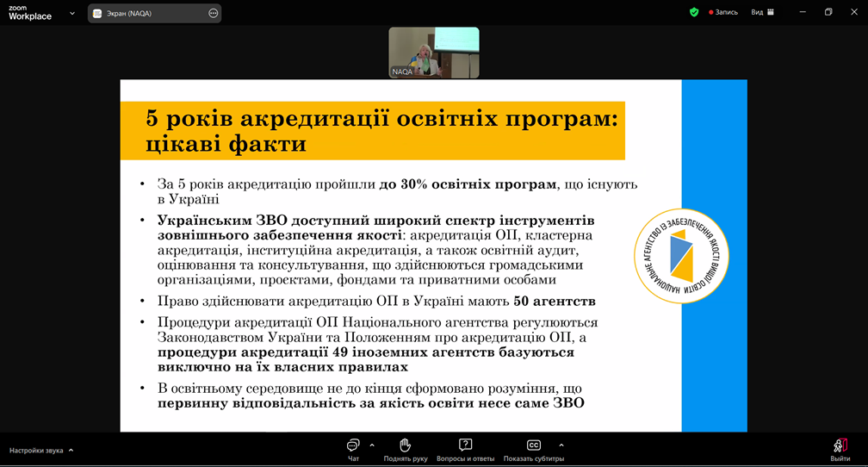
Task: Click the Zoom Workplace logo
Action: click(30, 13)
